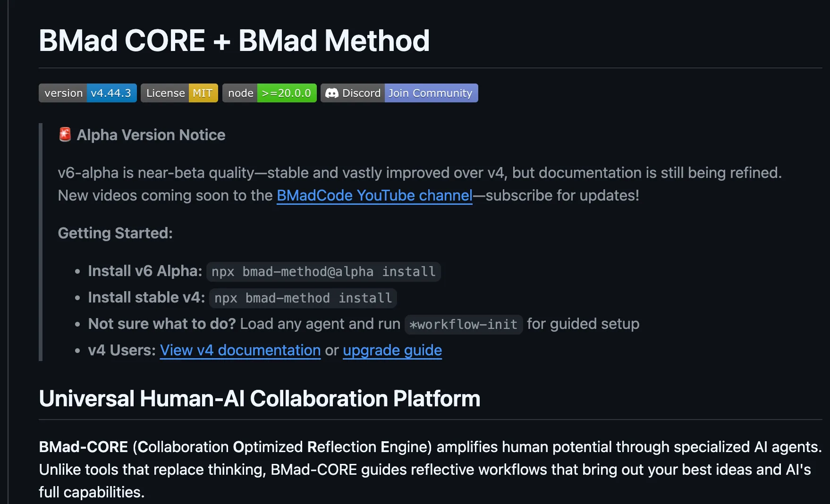This screenshot has width=830, height=504.
Task: Click the Alpha Version Notice title
Action: pos(151,135)
